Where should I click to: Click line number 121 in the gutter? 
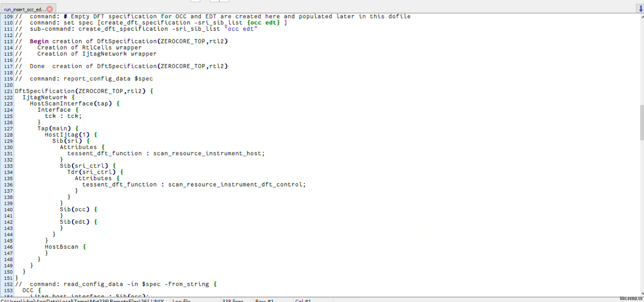8,91
